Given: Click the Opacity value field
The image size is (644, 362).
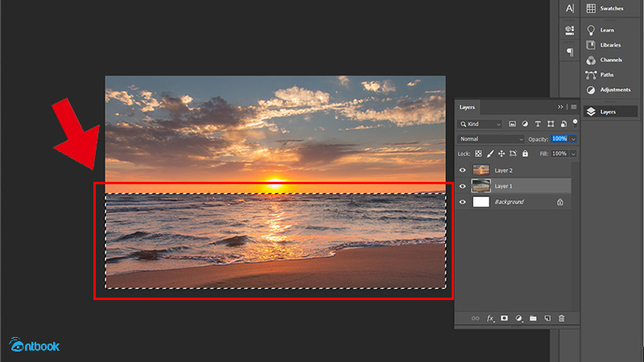Looking at the screenshot, I should point(559,138).
